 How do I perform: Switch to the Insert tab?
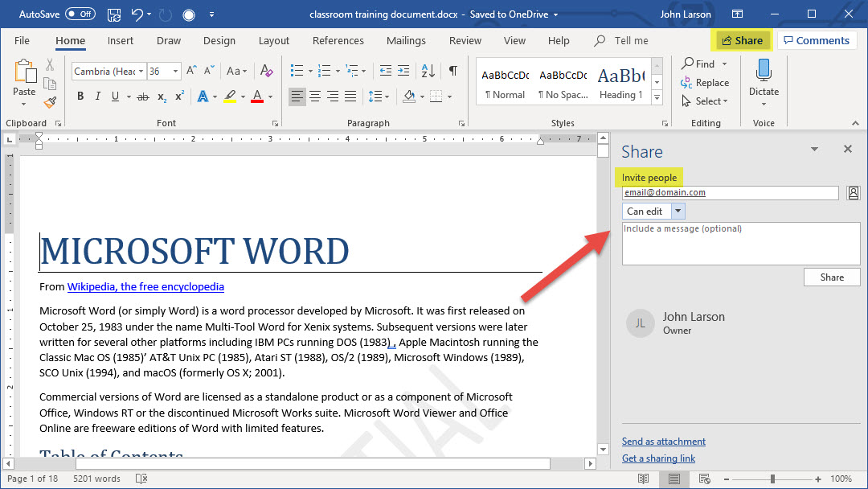[121, 41]
